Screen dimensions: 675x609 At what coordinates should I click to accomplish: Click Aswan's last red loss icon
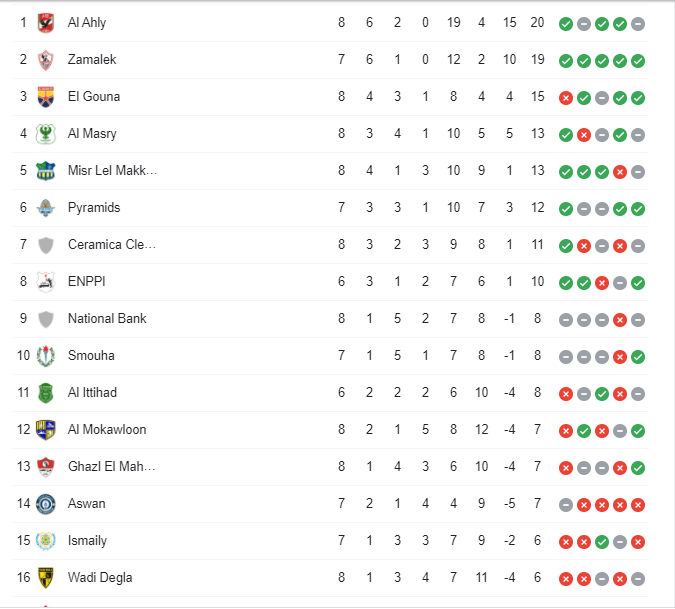[x=638, y=504]
